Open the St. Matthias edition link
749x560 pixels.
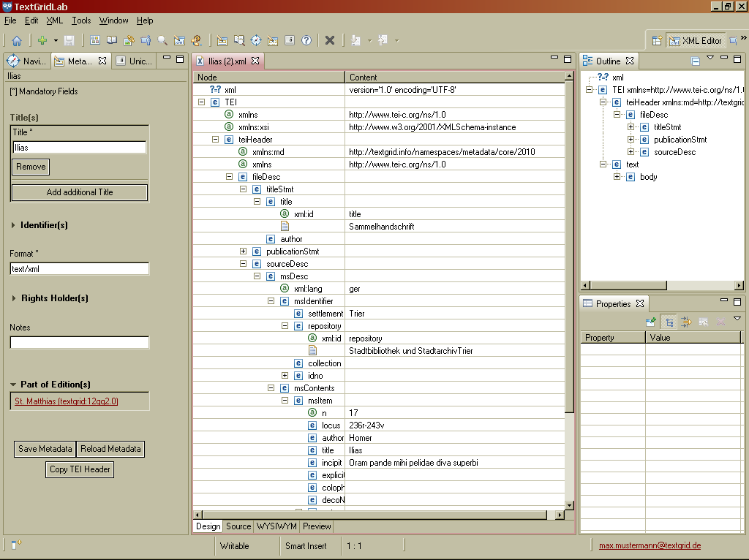(67, 401)
